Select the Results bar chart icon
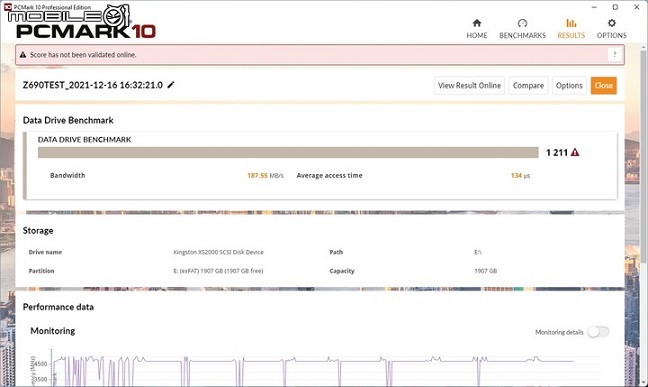The width and height of the screenshot is (648, 387). pos(571,23)
